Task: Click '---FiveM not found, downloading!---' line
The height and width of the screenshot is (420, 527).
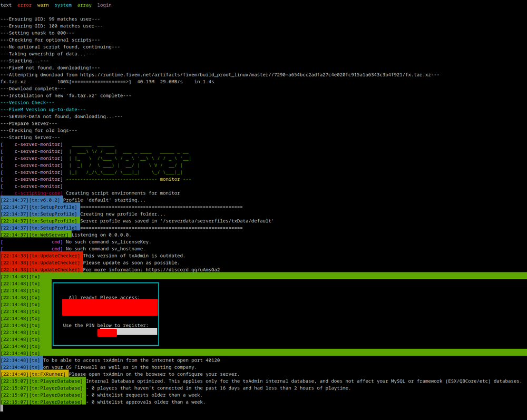Action: (50, 67)
